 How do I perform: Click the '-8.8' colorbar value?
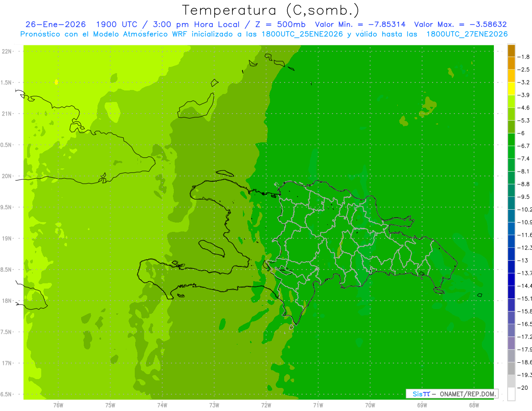click(524, 184)
